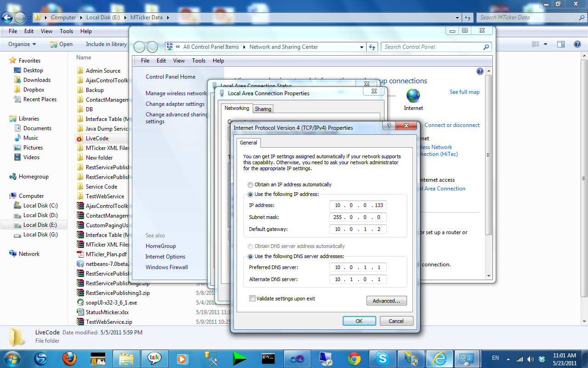Viewport: 588px width, 368px height.
Task: Select Obtain an IP address automatically
Action: (x=250, y=184)
